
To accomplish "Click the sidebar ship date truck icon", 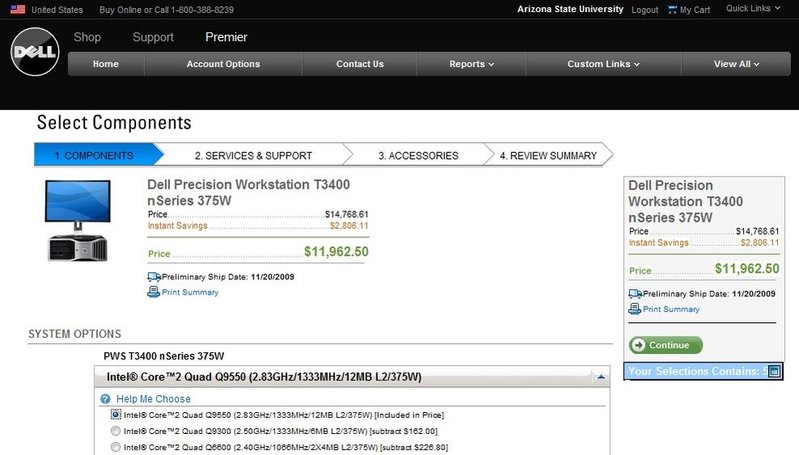I will pyautogui.click(x=635, y=293).
